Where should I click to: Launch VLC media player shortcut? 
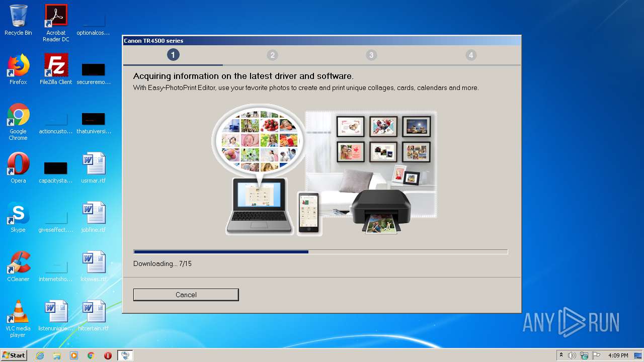pos(18,319)
